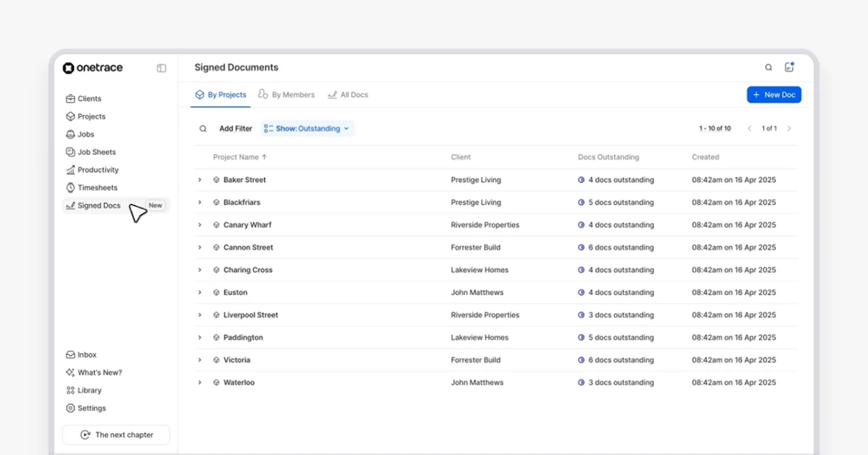Click the magnifier icon beside Add Filter
868x455 pixels.
click(x=203, y=129)
